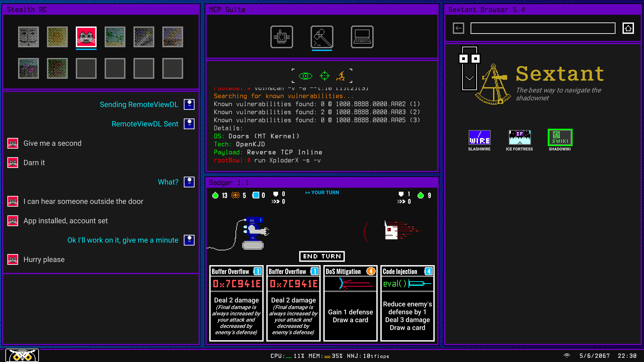This screenshot has width=644, height=362.
Task: Click the home icon in Sextant Browser
Action: point(628,28)
